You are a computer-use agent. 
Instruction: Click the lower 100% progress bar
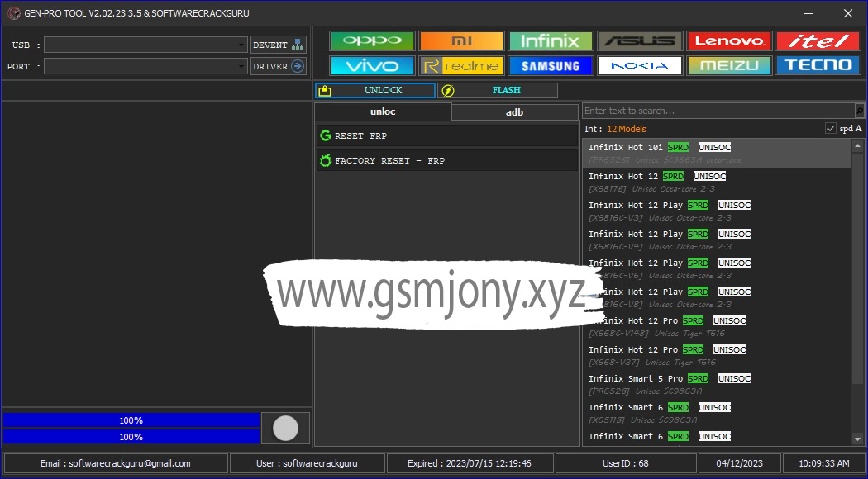coord(131,437)
